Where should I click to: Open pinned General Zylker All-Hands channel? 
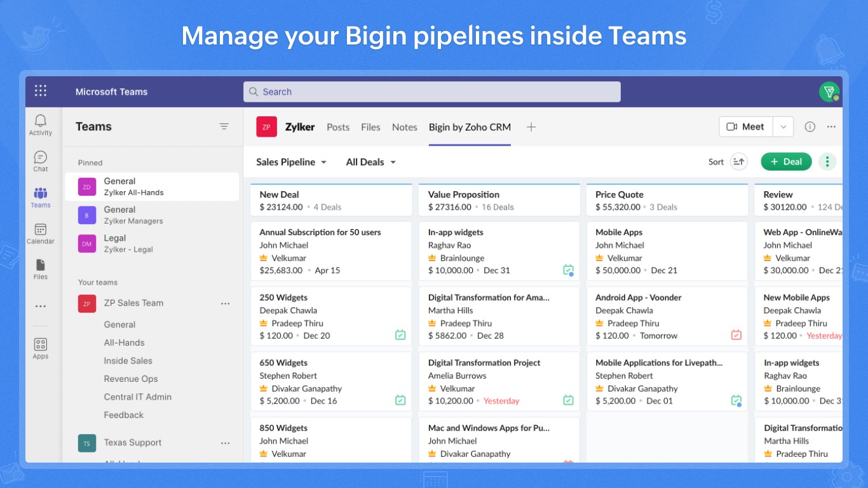pyautogui.click(x=152, y=187)
